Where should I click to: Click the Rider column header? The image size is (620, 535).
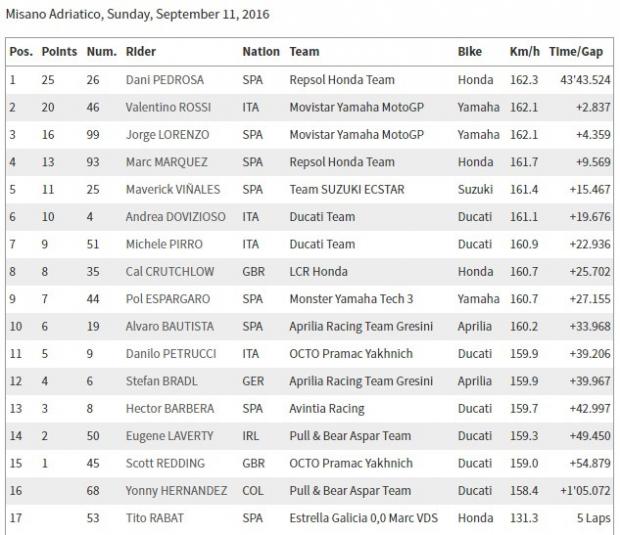(x=141, y=52)
